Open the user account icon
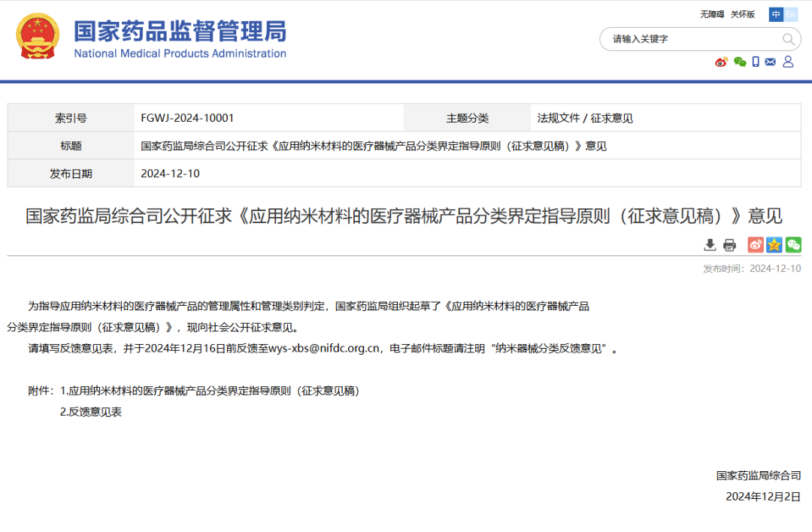The height and width of the screenshot is (532, 812). [788, 62]
